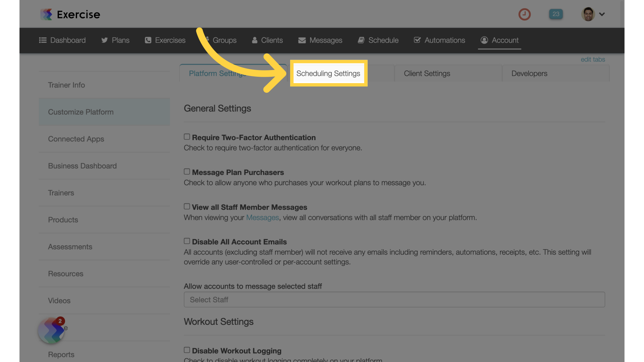Click the Schedule icon in navigation
Screen dimensions: 644x362
click(361, 40)
